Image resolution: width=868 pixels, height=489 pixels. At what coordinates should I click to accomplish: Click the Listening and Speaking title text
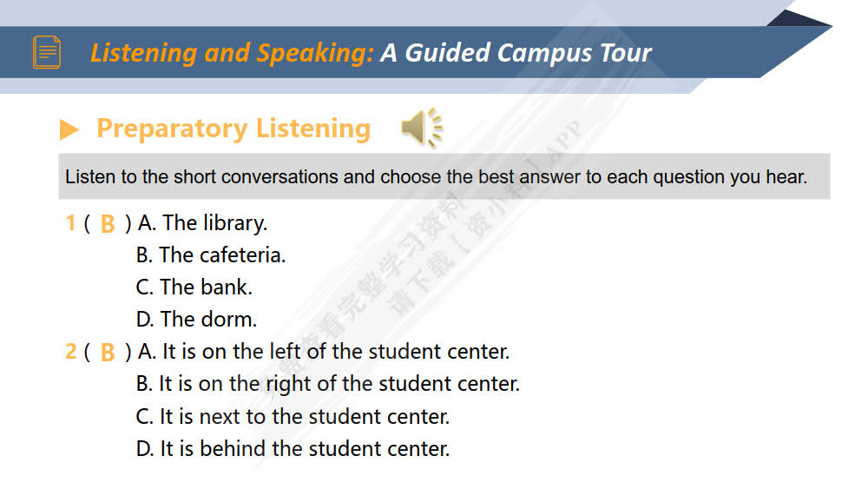[232, 53]
